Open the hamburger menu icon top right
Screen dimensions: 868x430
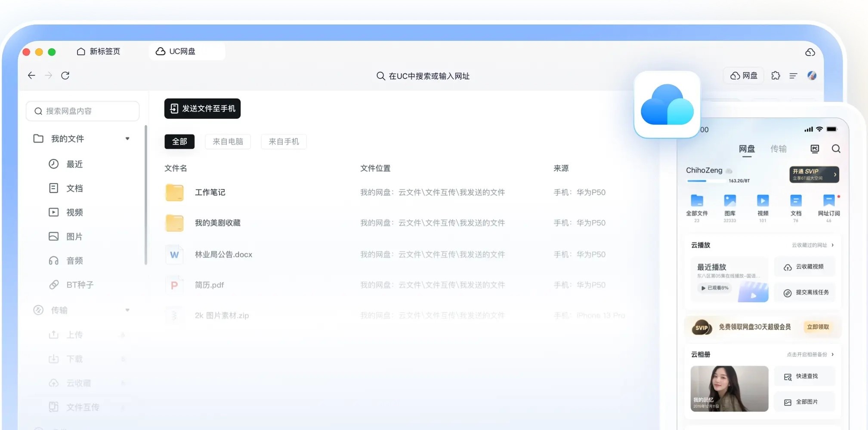(793, 75)
